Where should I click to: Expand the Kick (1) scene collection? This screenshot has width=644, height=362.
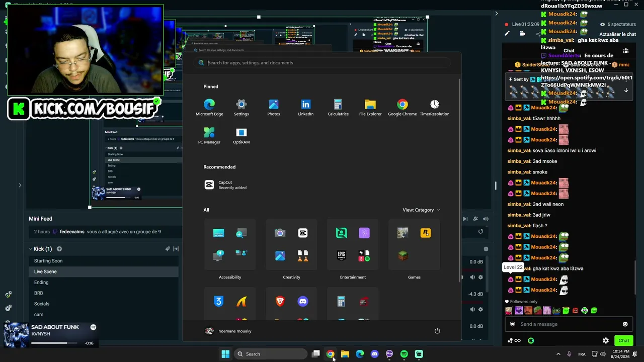click(x=31, y=249)
